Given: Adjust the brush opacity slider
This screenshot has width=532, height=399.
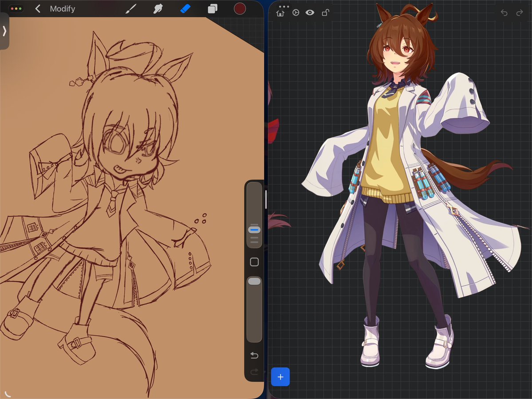Looking at the screenshot, I should pos(254,281).
